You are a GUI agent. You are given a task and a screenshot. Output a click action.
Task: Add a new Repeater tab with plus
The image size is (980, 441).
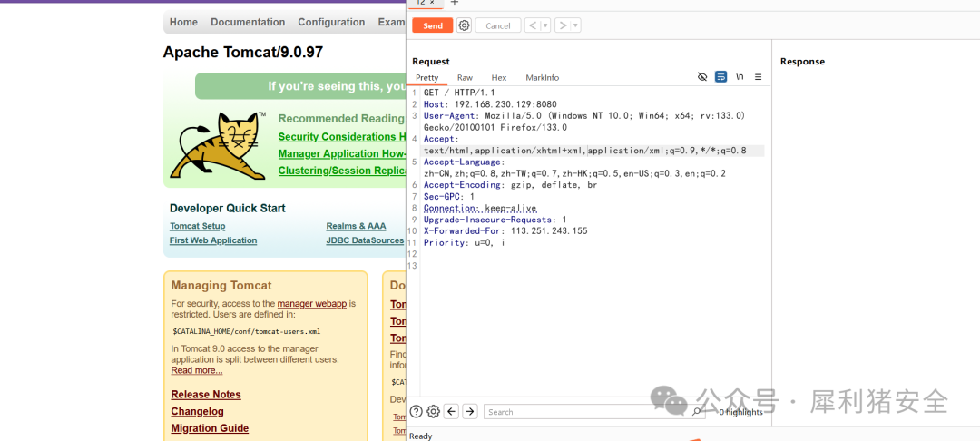(455, 3)
